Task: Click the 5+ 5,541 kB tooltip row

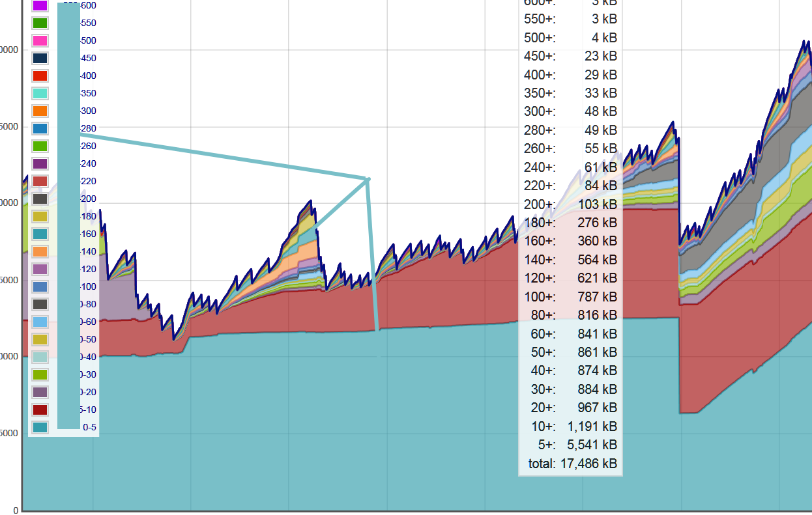Action: [572, 445]
